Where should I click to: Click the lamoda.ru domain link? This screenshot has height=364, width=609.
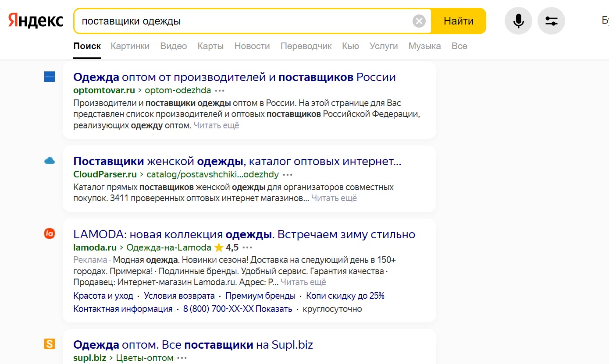[x=95, y=247]
